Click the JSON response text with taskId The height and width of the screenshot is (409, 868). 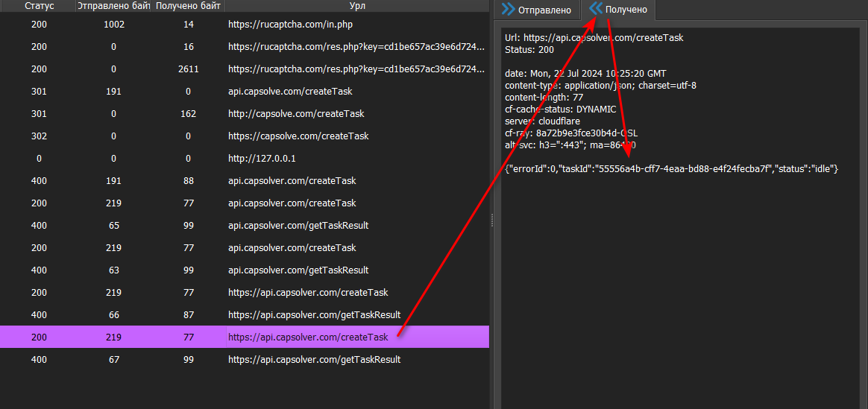tap(671, 170)
